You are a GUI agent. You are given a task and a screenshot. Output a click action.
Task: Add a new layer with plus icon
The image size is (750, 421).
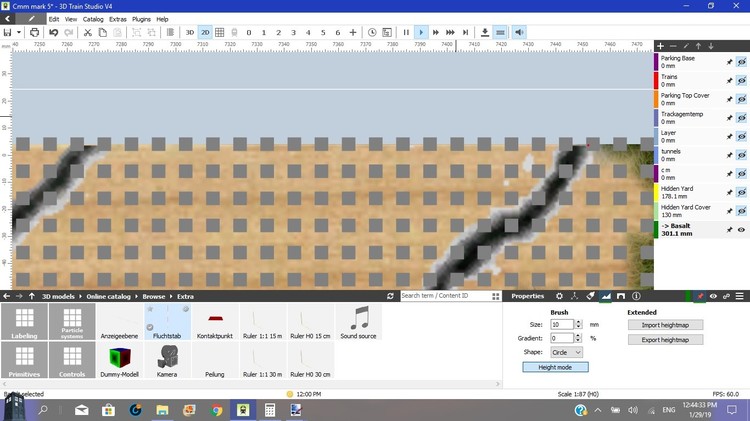point(661,46)
